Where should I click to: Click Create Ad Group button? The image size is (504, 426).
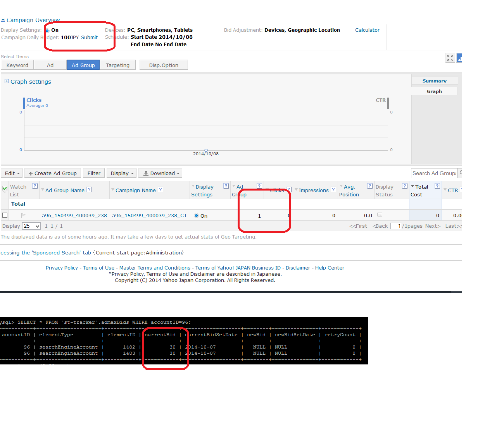(x=53, y=173)
